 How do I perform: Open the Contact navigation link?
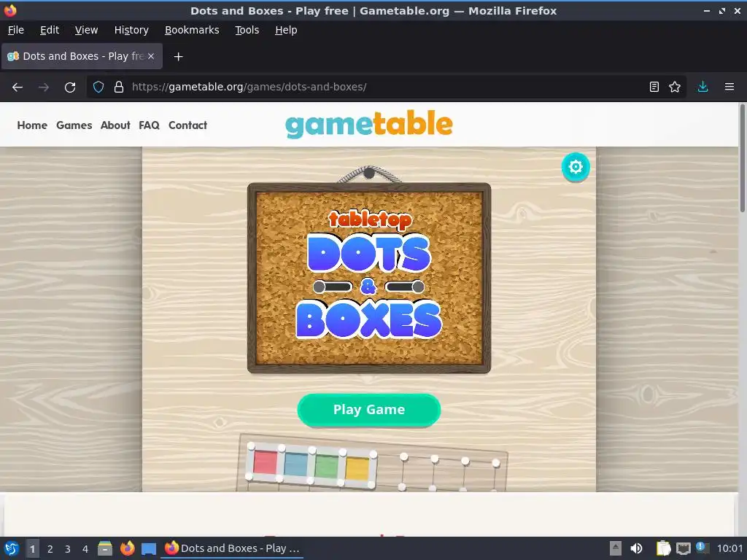coord(187,125)
